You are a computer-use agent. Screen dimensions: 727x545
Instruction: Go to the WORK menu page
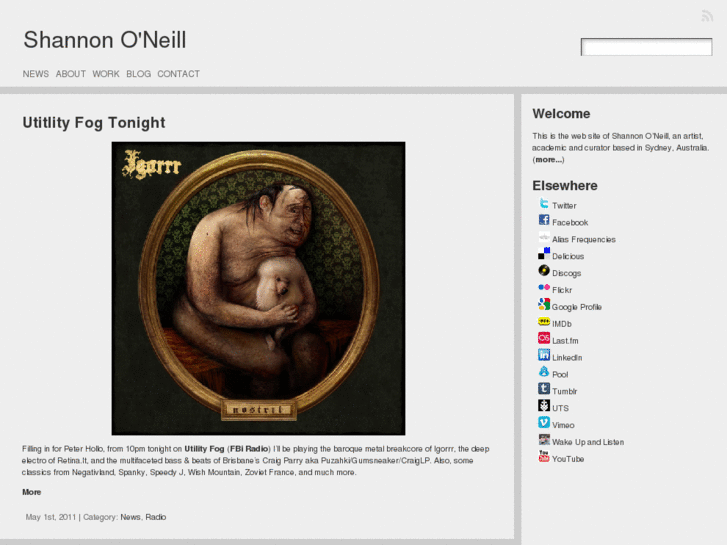point(106,74)
